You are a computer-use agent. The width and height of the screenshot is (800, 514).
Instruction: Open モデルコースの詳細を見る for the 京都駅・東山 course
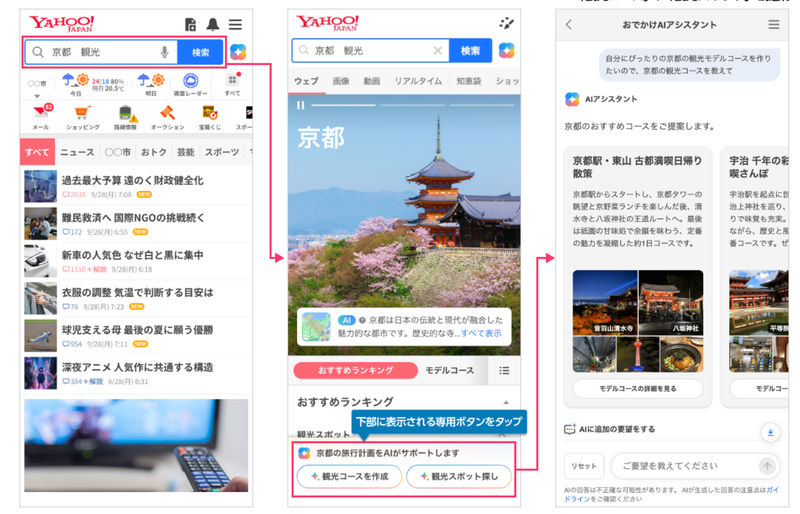pos(638,388)
